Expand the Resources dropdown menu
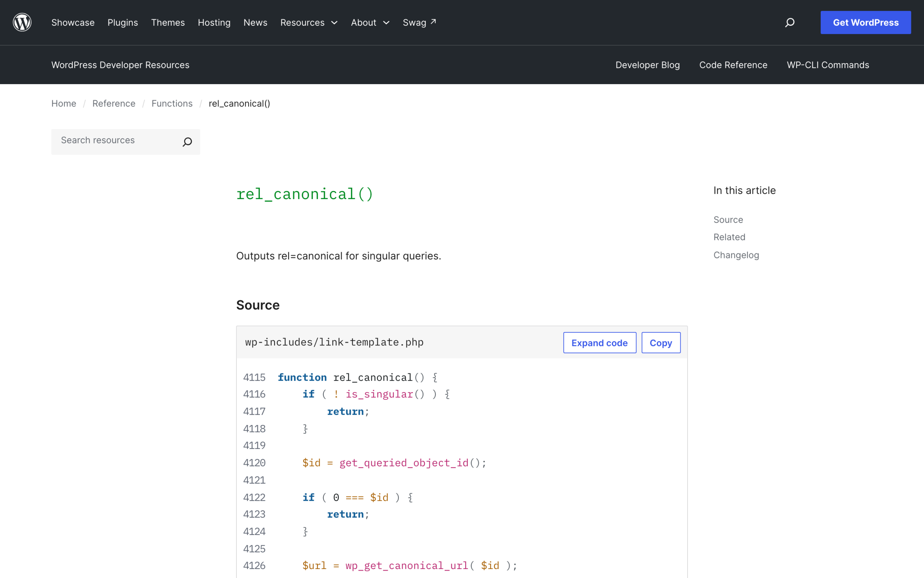924x578 pixels. coord(309,22)
